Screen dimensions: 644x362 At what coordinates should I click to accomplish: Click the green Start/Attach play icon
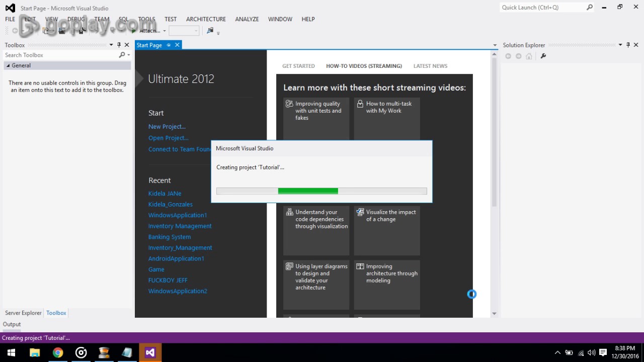click(x=134, y=31)
